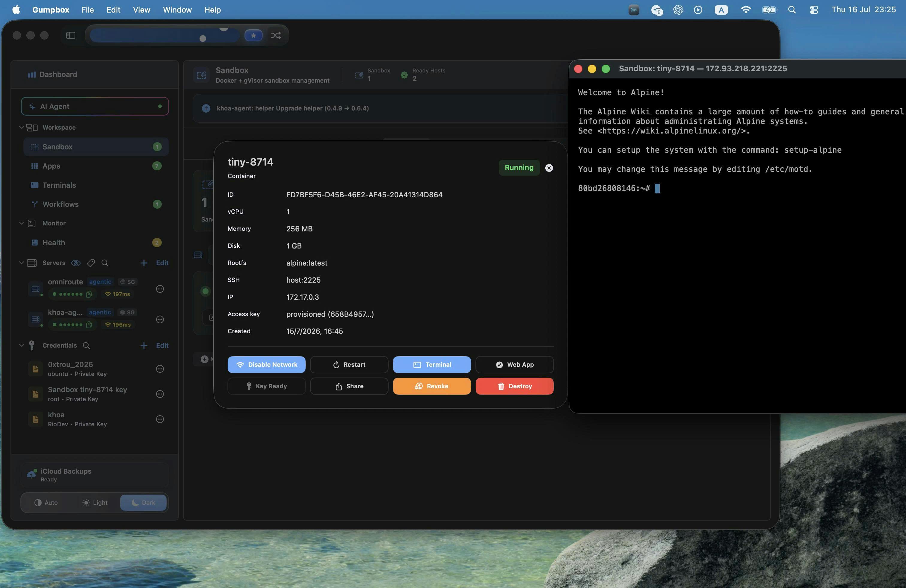Collapse the Servers section chevron

[21, 263]
